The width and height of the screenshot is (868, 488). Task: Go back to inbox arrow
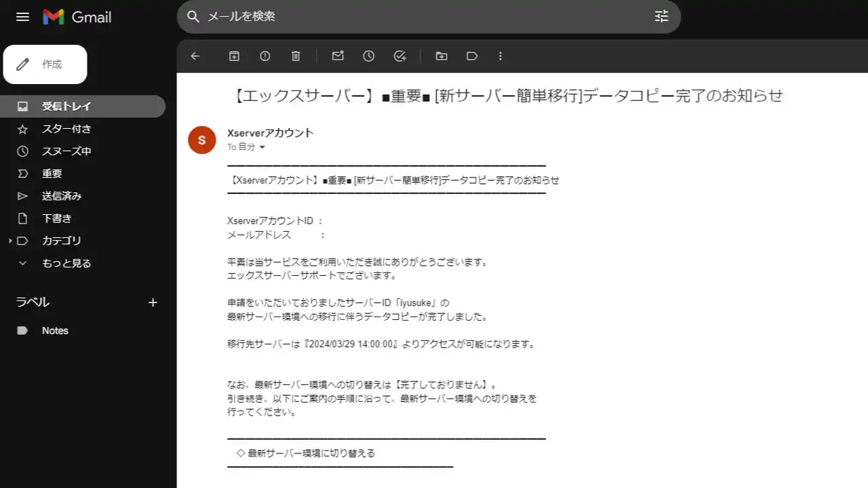[195, 56]
